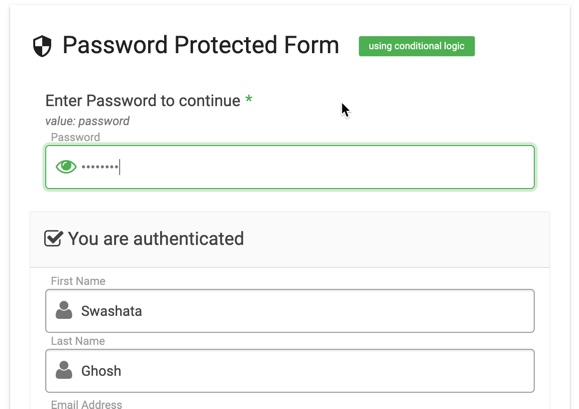
Task: Click the shield icon beside form title
Action: [x=42, y=46]
